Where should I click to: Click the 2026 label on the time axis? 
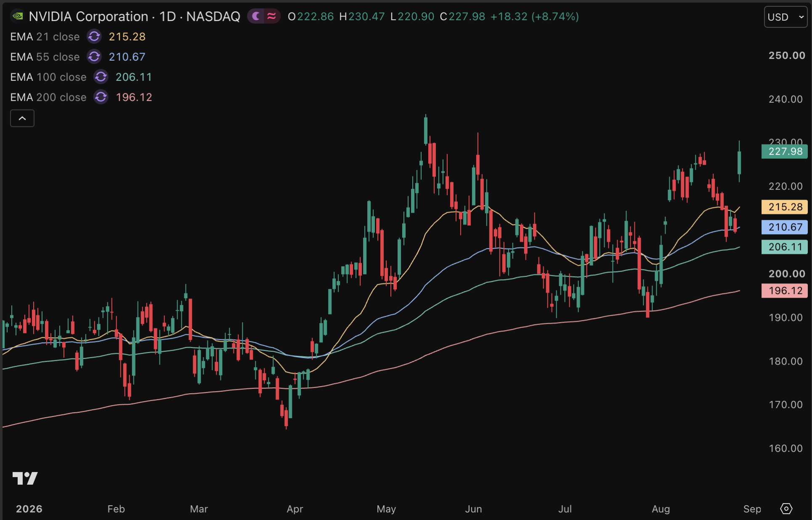tap(29, 509)
